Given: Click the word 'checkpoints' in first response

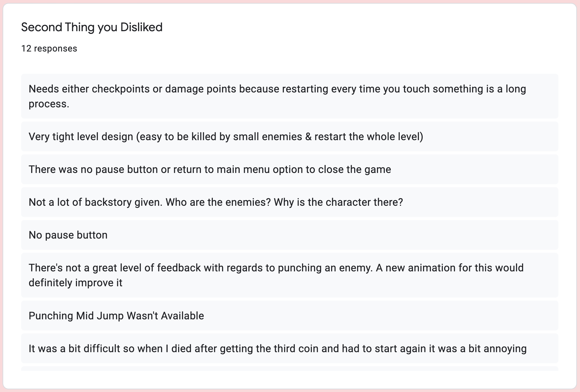Looking at the screenshot, I should (x=121, y=89).
